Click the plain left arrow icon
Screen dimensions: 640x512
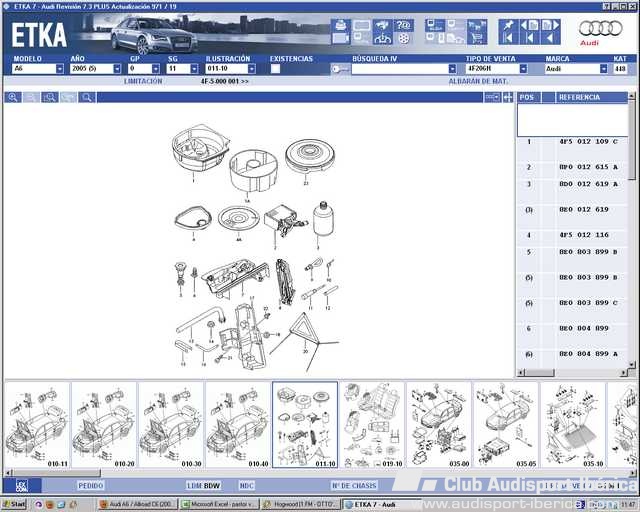coord(550,38)
